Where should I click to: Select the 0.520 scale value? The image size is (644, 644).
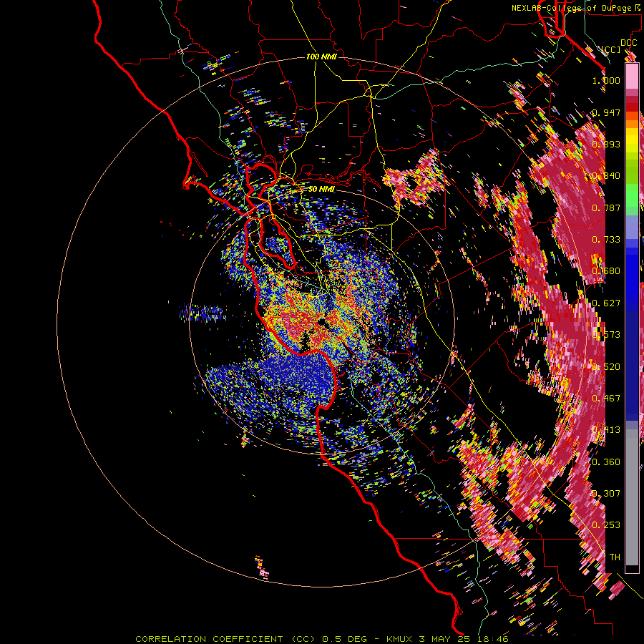point(606,367)
